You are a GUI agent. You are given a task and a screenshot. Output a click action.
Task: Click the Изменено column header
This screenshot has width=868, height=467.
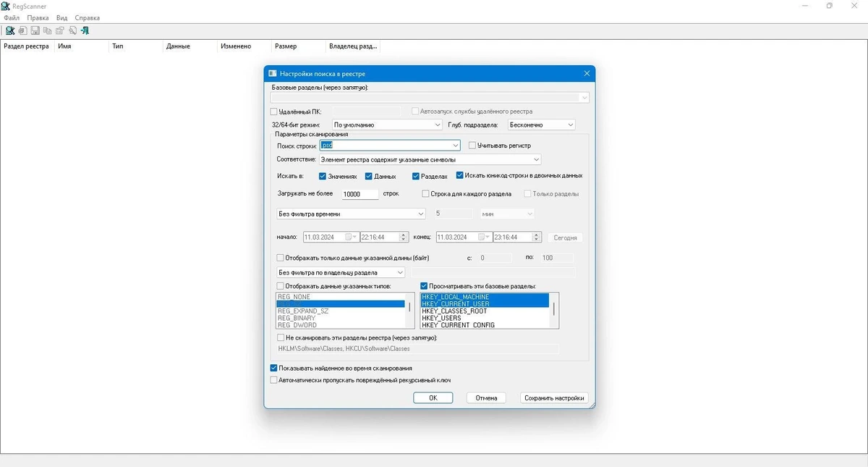pyautogui.click(x=244, y=46)
